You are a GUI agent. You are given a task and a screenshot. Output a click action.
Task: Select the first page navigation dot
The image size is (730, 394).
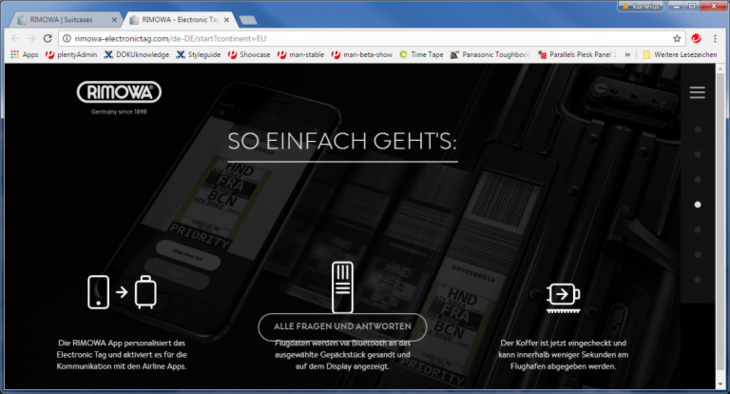pos(697,129)
